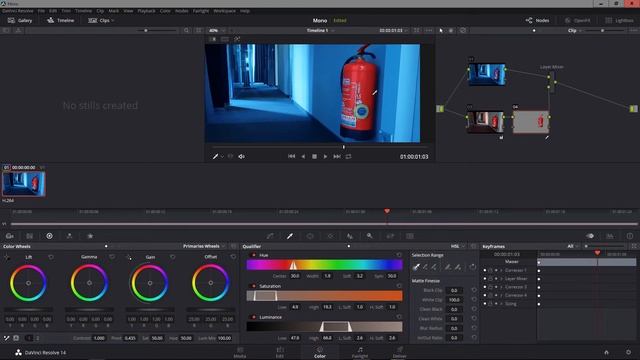Mute the viewer audio speaker icon

pos(242,156)
